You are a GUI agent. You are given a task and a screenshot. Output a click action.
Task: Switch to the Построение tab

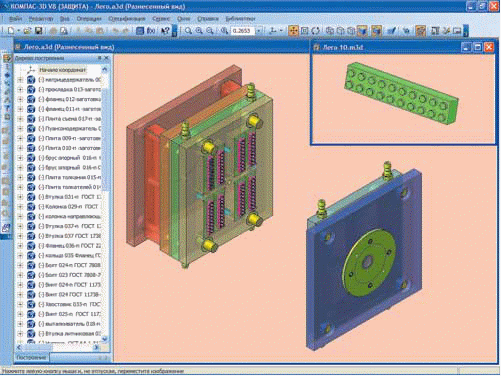(x=31, y=357)
